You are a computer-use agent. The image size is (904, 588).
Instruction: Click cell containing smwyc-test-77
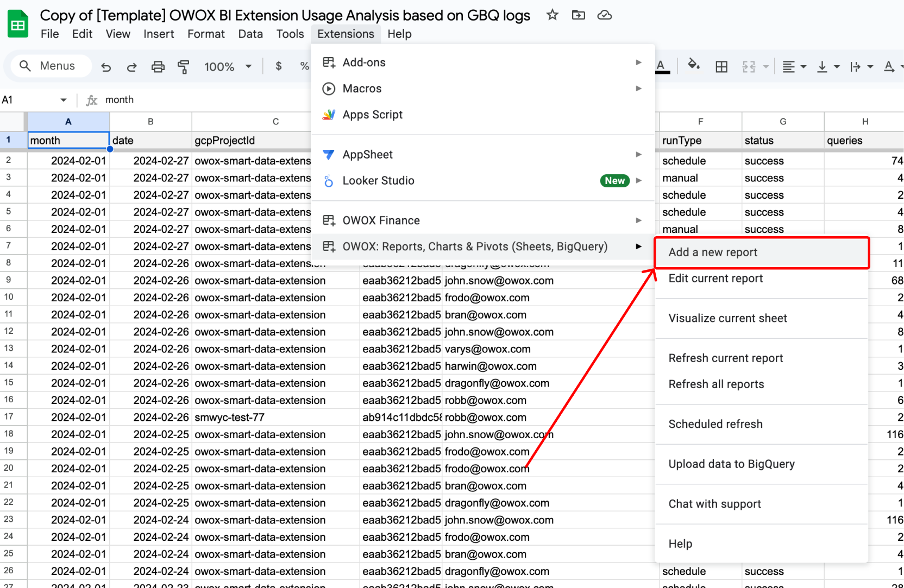(x=275, y=418)
